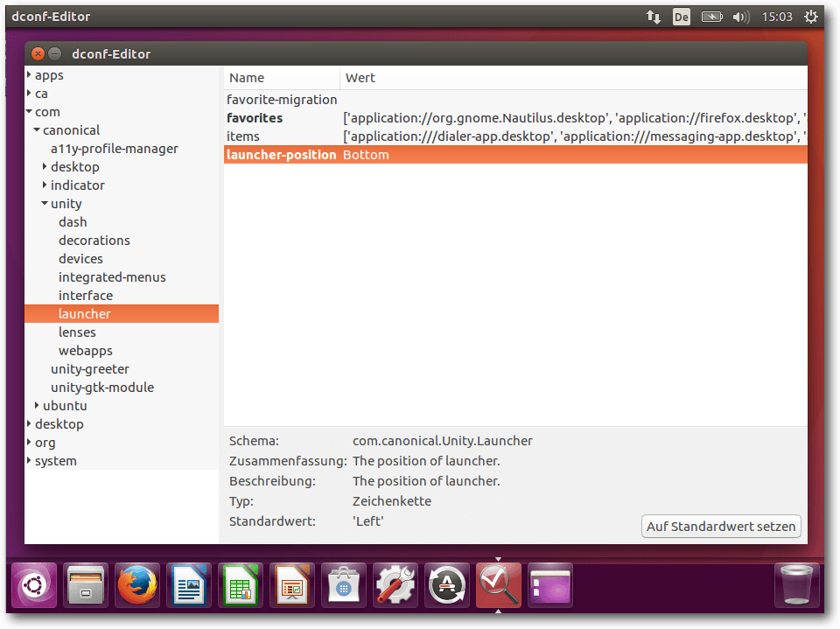This screenshot has height=629, width=840.
Task: Expand the apps tree node
Action: 29,75
